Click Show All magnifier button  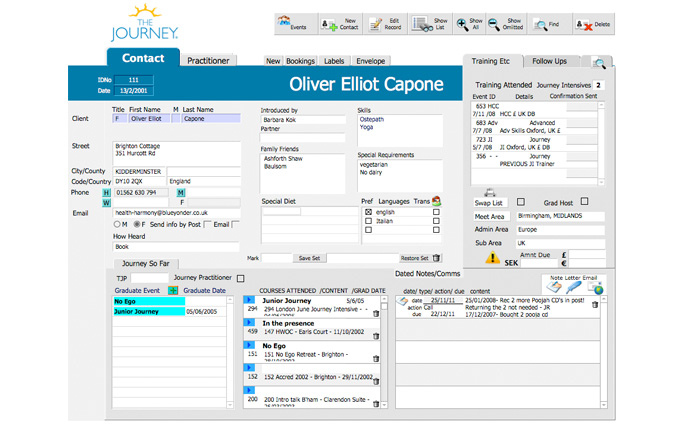469,24
